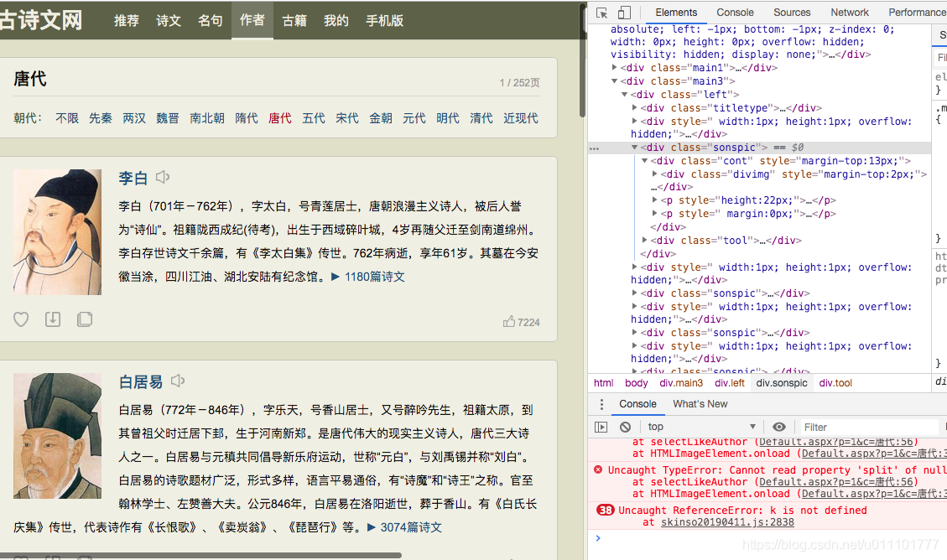The width and height of the screenshot is (947, 560).
Task: Open 手机版 in site navigation
Action: (384, 20)
